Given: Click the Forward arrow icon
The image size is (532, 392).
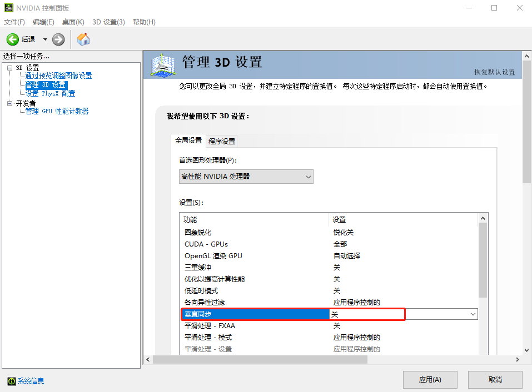Looking at the screenshot, I should (58, 39).
